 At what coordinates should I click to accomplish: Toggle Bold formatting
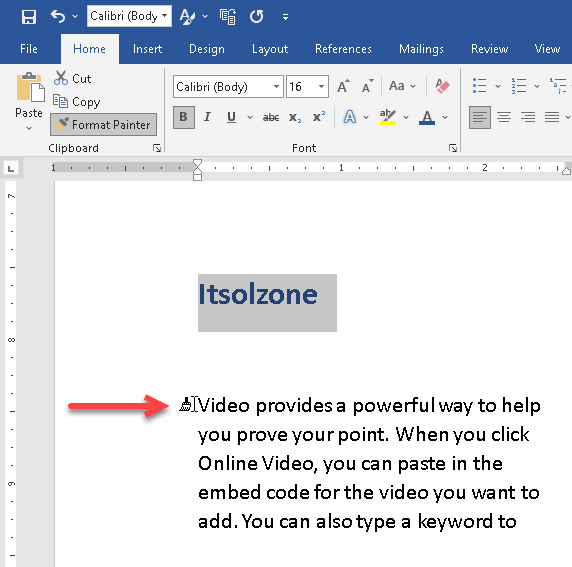[x=183, y=117]
